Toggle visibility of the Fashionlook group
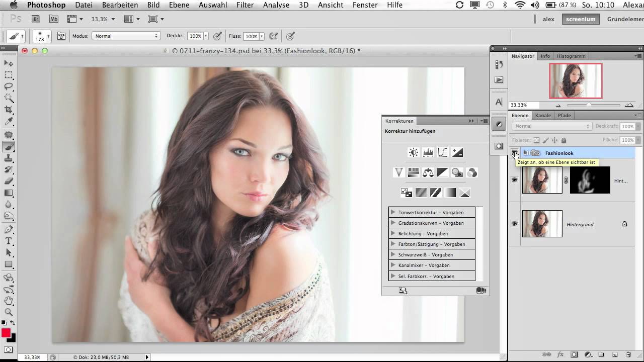This screenshot has height=362, width=644. pos(514,153)
